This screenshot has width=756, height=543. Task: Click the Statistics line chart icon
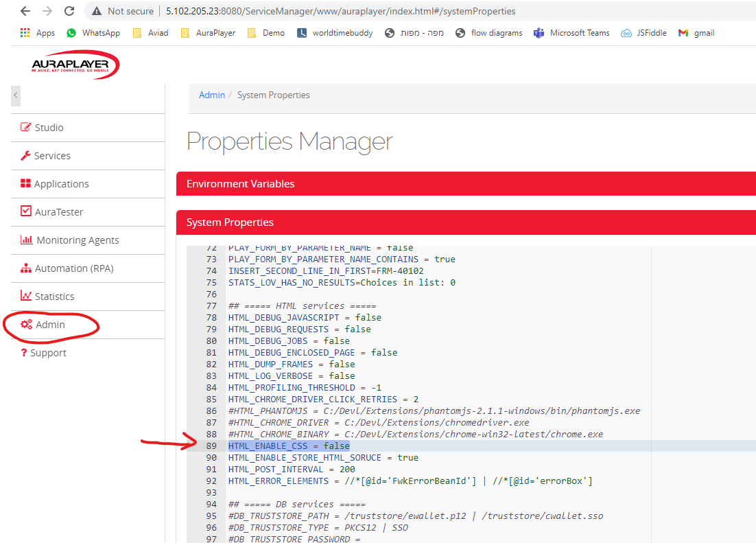click(x=26, y=295)
